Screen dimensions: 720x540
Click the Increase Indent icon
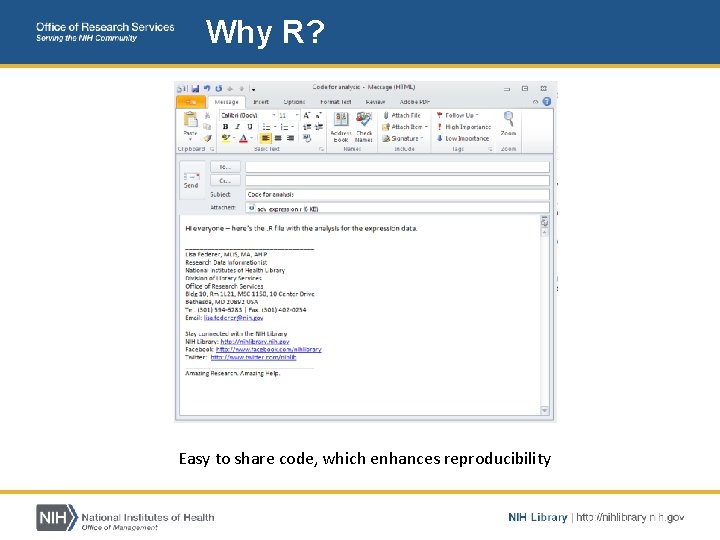(318, 127)
